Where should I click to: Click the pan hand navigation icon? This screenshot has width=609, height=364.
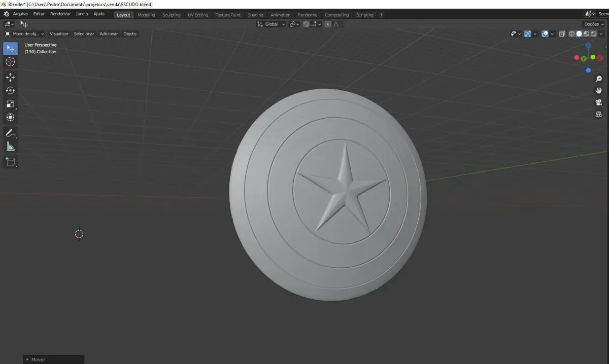[598, 91]
